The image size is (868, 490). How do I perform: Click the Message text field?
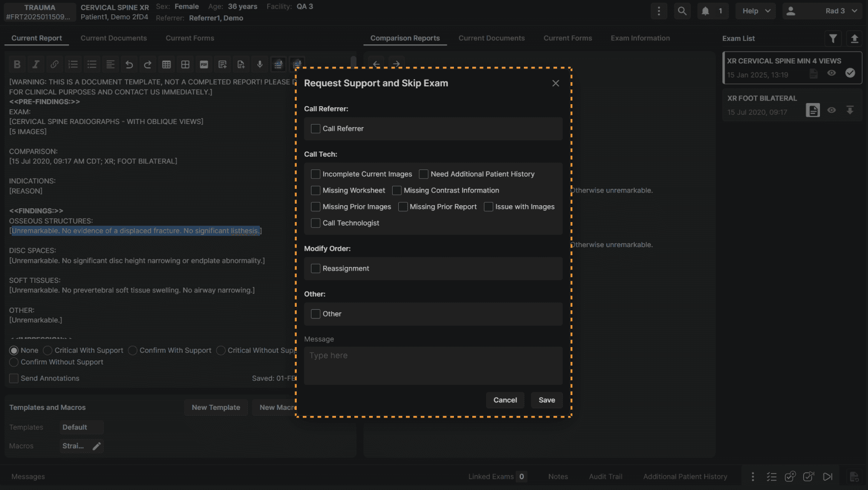(433, 365)
